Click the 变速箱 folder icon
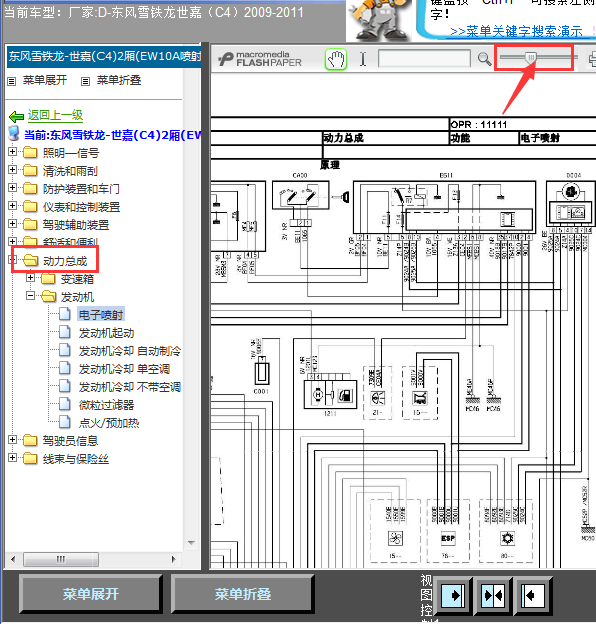 (48, 279)
